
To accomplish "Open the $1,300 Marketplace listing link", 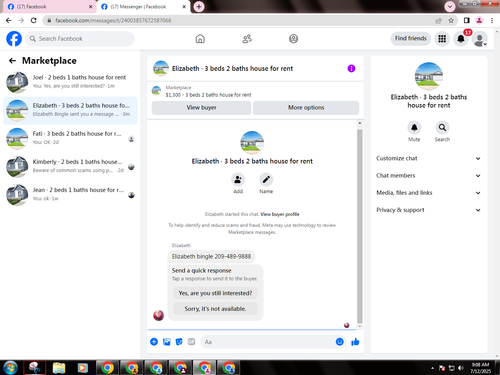I will (x=208, y=95).
